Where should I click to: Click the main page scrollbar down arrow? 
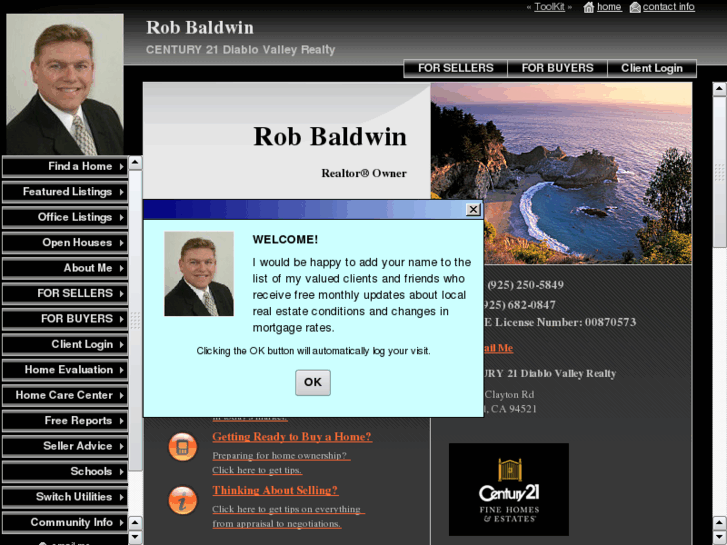(720, 538)
